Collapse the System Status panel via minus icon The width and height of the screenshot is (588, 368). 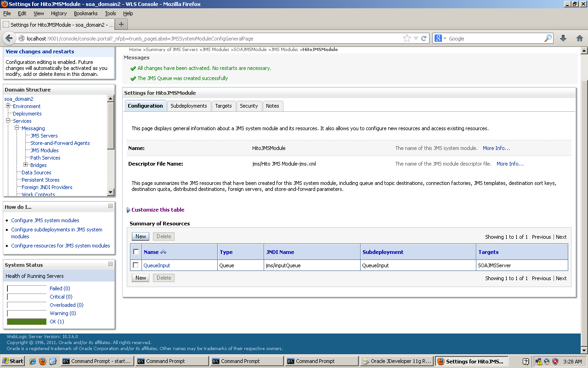click(110, 264)
